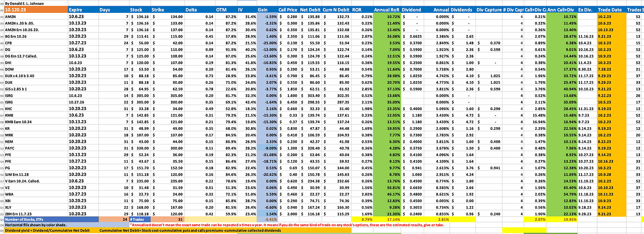Select the Ann Call+Div column header
Image resolution: width=644 pixels, height=234 pixels.
tap(561, 9)
